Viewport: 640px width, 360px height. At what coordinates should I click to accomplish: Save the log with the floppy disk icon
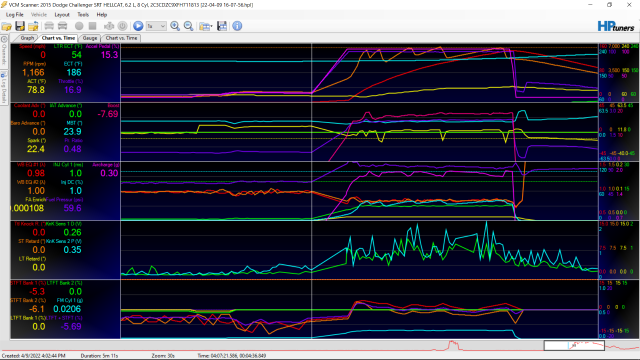tap(20, 26)
